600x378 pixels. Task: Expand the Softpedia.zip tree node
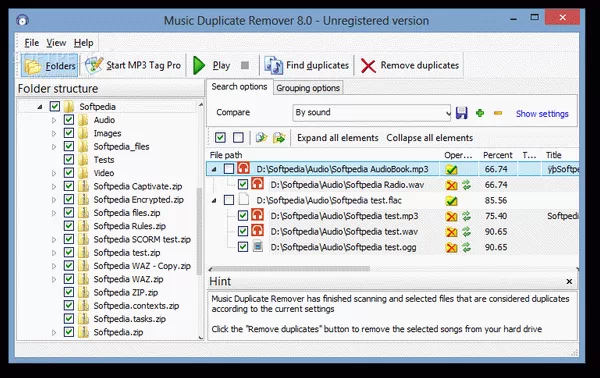(54, 332)
